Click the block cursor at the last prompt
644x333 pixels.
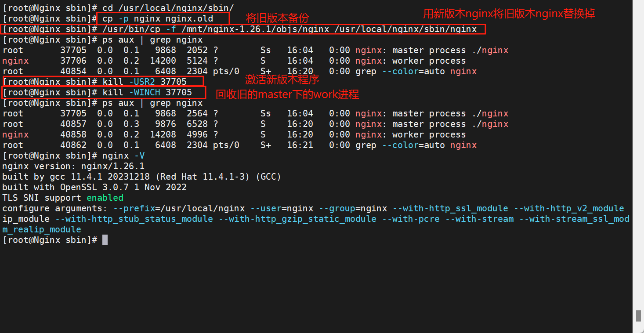coord(105,240)
